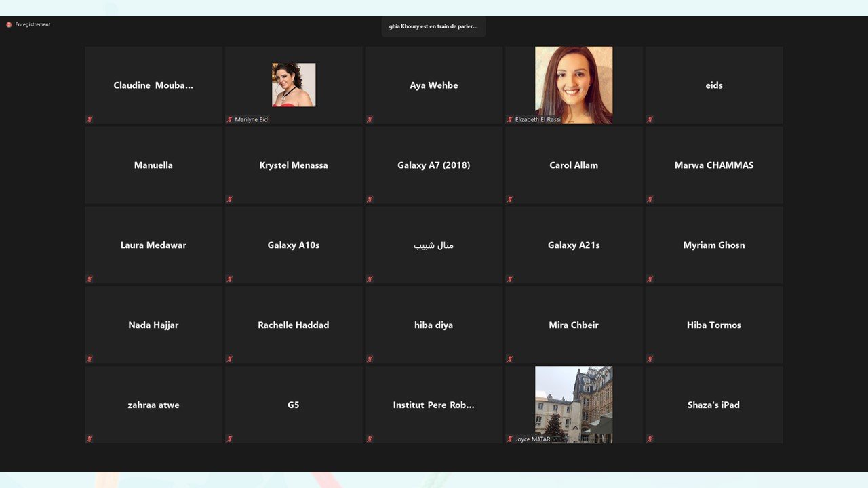Viewport: 868px width, 488px height.
Task: Click the 'ghia Khoury est en train de parler' notification
Action: tap(433, 26)
